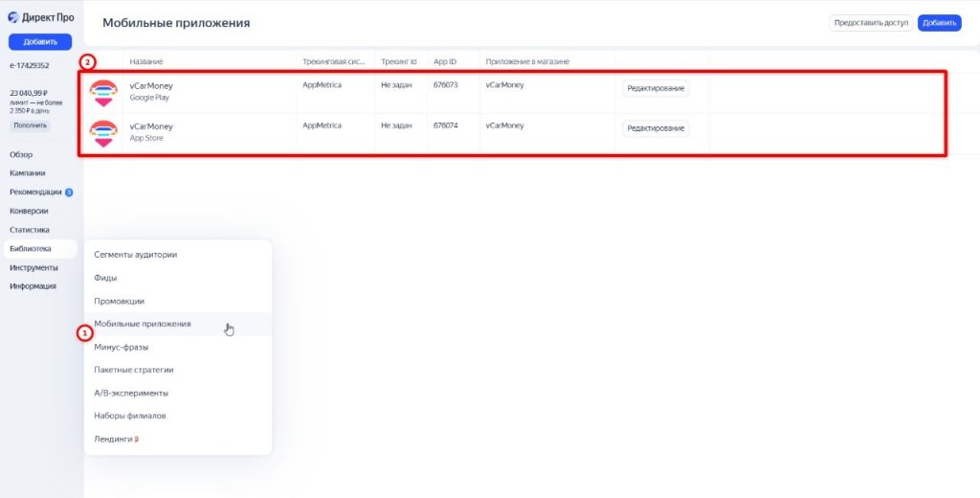The width and height of the screenshot is (980, 498).
Task: Open the Обзор sidebar section
Action: point(21,154)
